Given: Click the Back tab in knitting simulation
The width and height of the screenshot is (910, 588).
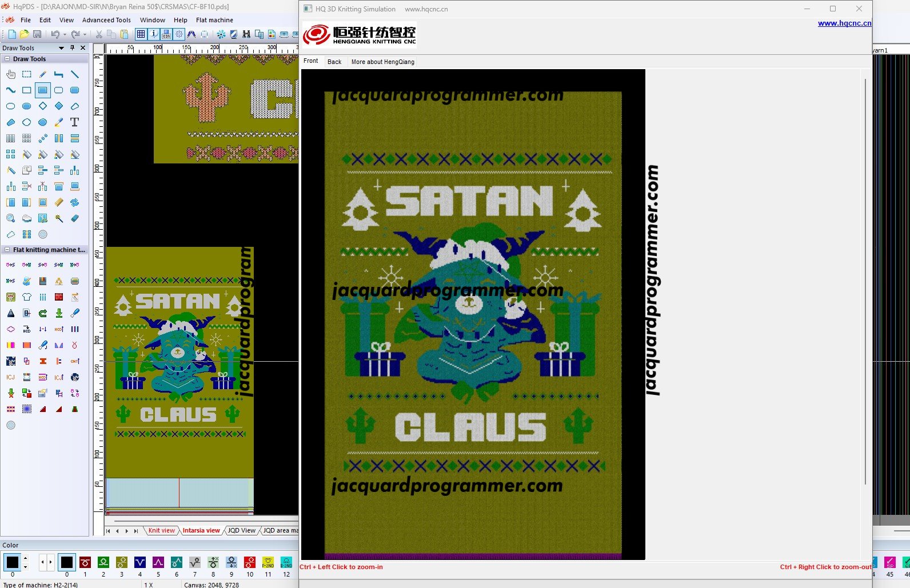Looking at the screenshot, I should (334, 62).
